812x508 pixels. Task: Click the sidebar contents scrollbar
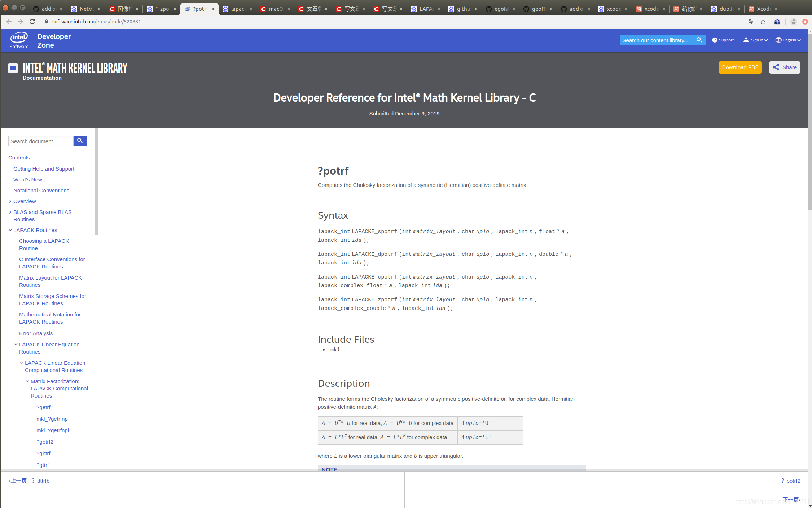tap(97, 182)
